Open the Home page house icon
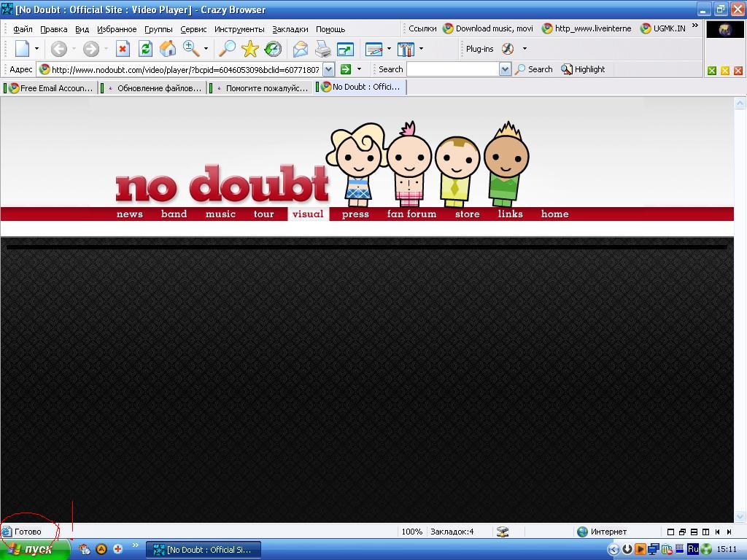 point(167,49)
